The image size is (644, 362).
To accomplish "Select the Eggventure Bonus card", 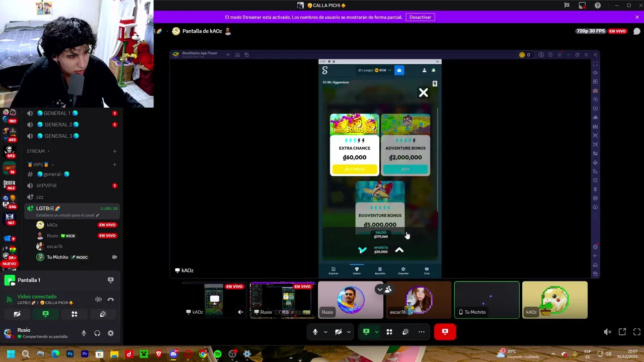I will tap(380, 207).
